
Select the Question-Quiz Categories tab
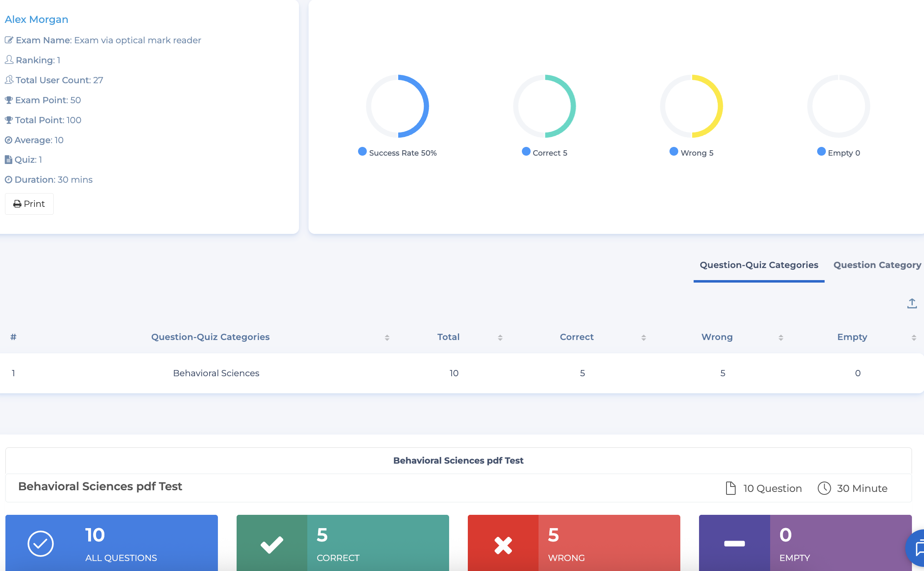coord(758,265)
